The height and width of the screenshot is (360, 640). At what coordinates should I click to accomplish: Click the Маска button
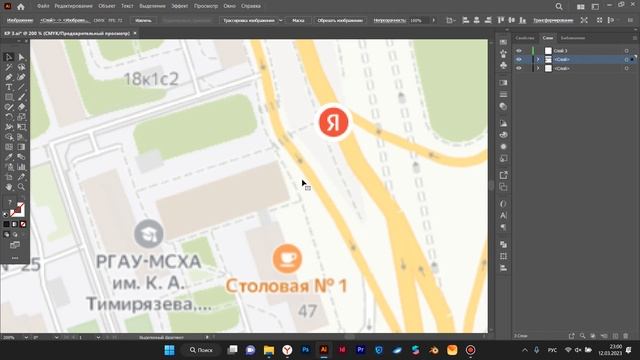(x=298, y=20)
